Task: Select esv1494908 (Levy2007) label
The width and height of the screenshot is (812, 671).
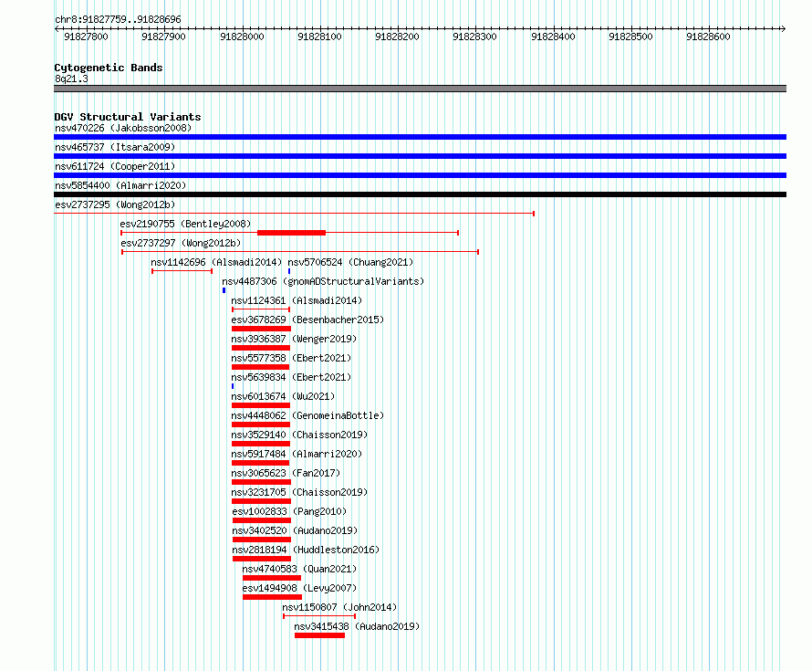Action: click(300, 588)
